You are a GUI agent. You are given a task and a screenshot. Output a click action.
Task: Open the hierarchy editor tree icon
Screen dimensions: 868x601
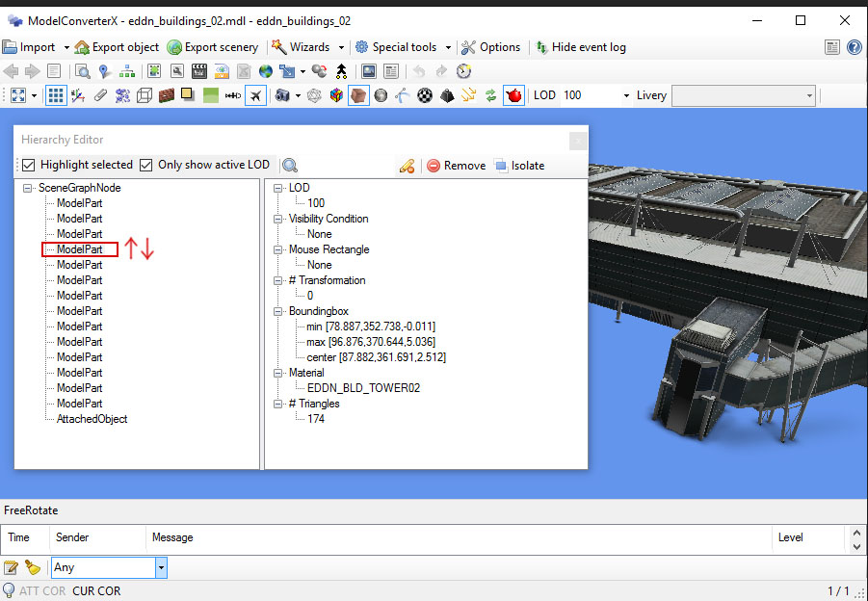pyautogui.click(x=127, y=71)
